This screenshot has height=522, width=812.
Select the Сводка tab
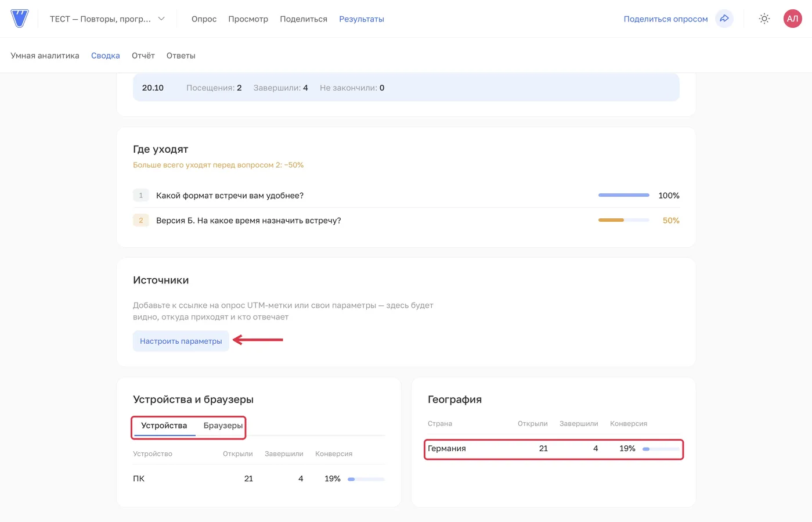point(106,56)
